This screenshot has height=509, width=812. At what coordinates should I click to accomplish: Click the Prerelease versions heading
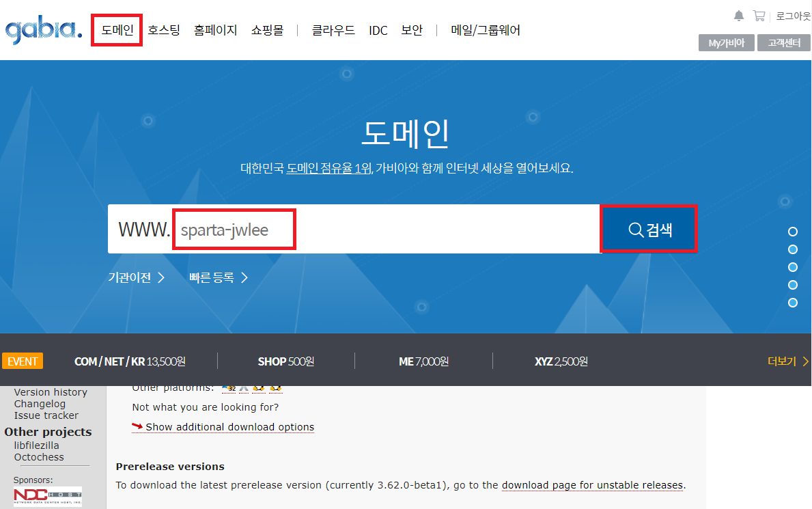click(x=170, y=467)
